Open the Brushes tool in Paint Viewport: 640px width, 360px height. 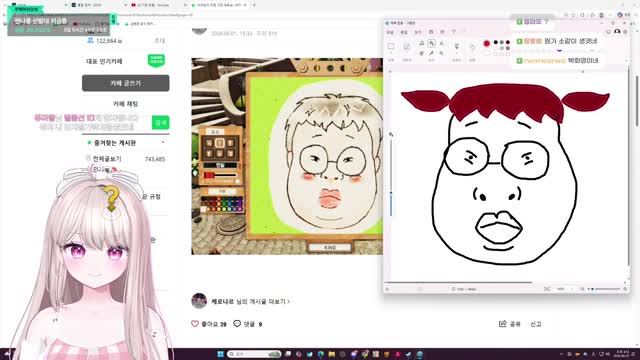(457, 46)
